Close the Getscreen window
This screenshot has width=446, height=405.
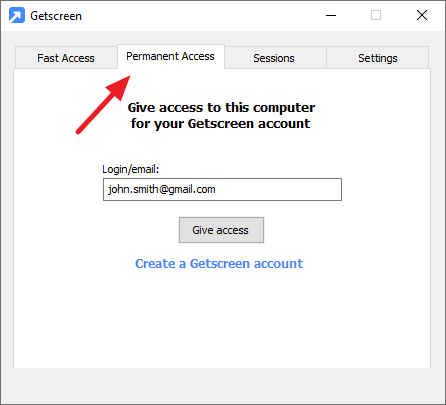pos(422,15)
